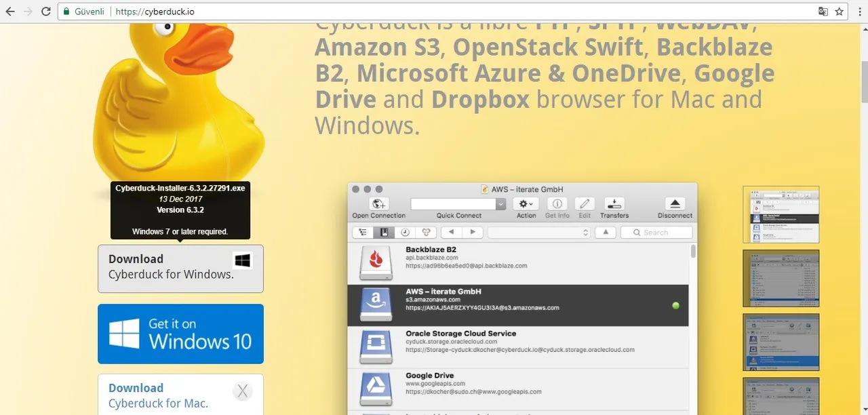Image resolution: width=868 pixels, height=415 pixels.
Task: Open the translate page icon in address bar
Action: [823, 12]
